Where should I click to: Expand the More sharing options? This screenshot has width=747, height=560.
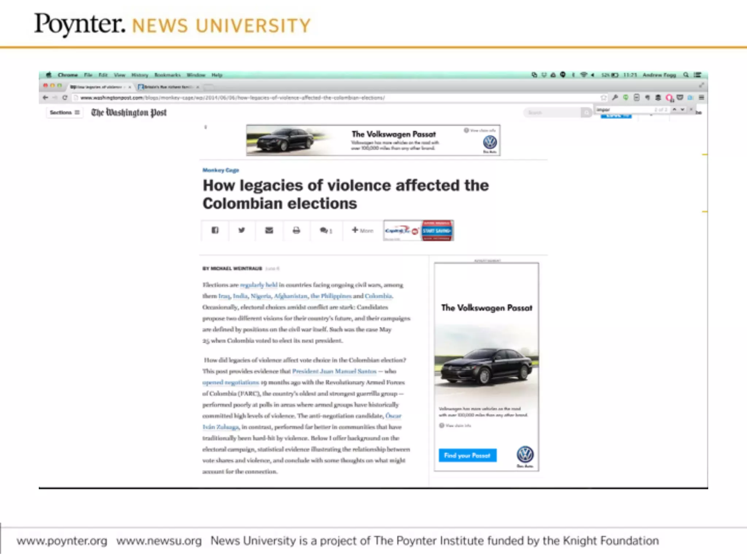pos(363,230)
